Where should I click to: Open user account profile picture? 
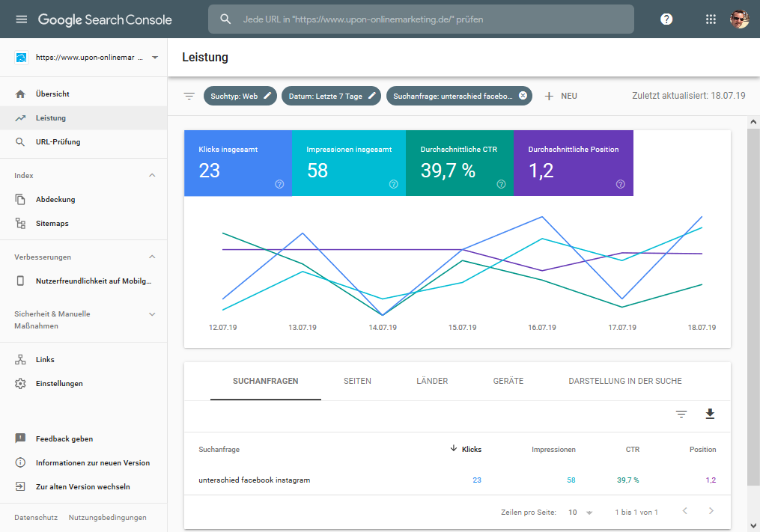click(739, 19)
